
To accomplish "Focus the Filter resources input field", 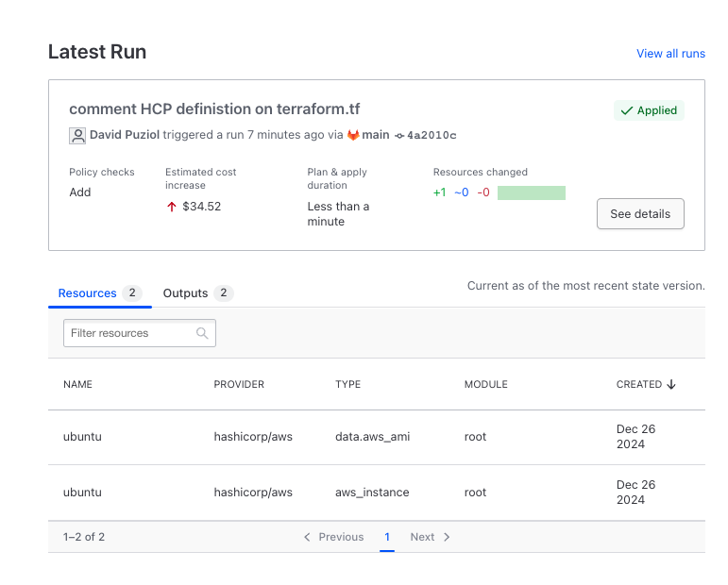I will [129, 333].
